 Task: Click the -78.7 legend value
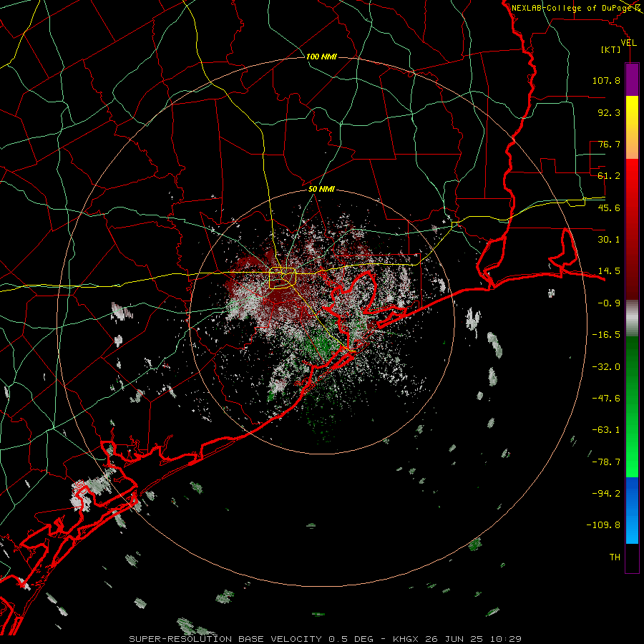point(606,462)
